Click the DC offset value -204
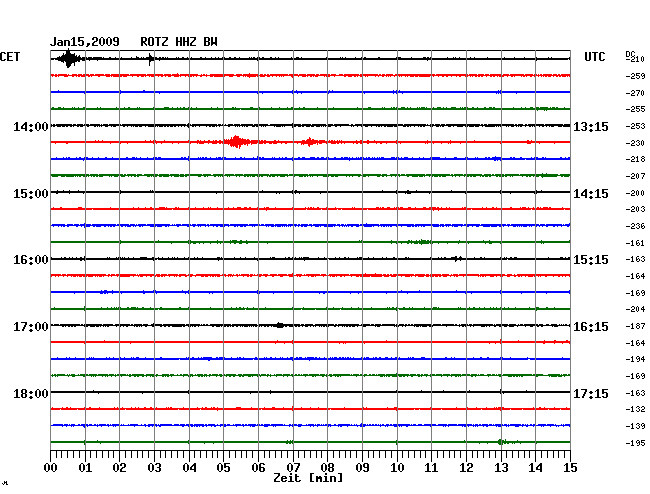Screen dimensions: 650x494 (635, 309)
